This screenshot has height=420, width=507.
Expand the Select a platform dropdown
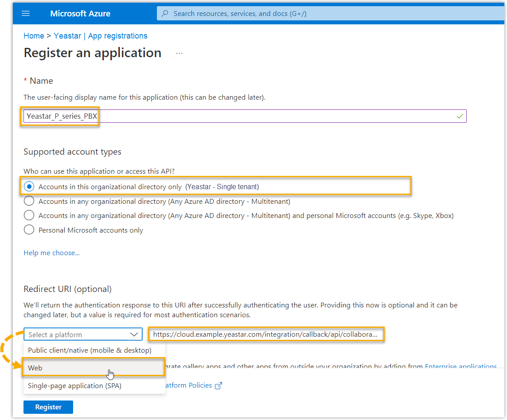[x=83, y=334]
